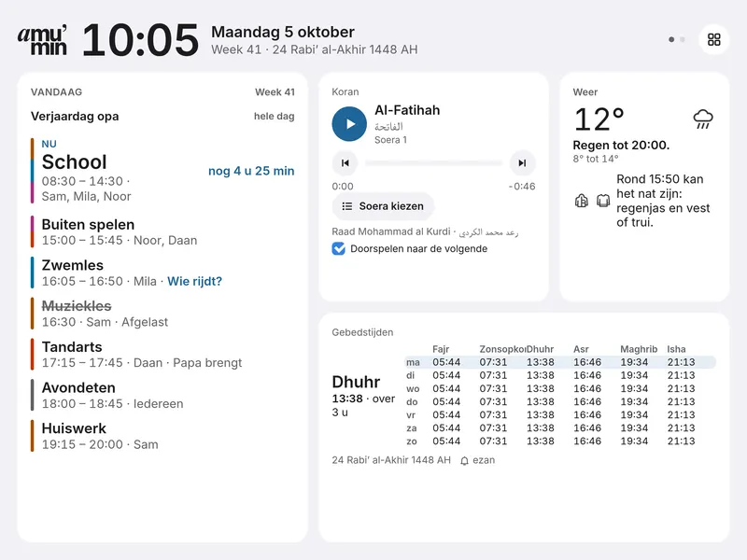Tap the sweater clothing icon
This screenshot has width=747, height=560.
coord(603,201)
